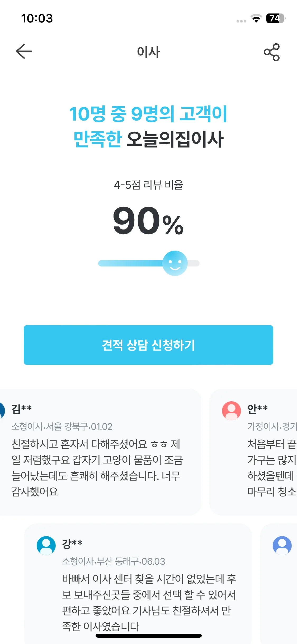The image size is (297, 644).
Task: Click the 견적 상담 신청하기 button
Action: tap(148, 345)
